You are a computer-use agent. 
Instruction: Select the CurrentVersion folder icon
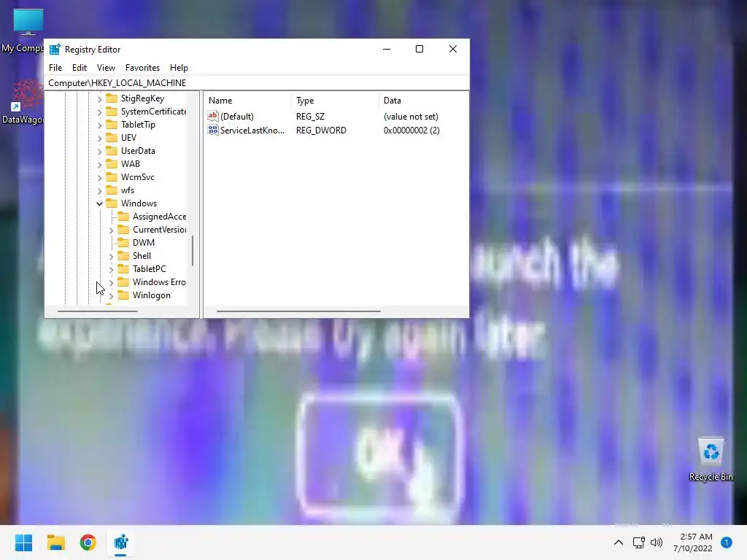pyautogui.click(x=123, y=230)
